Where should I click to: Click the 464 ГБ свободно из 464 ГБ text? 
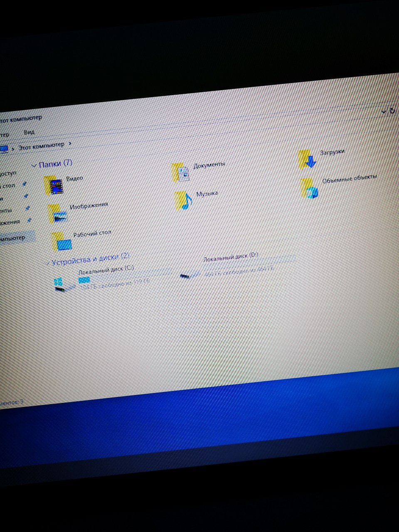[x=239, y=272]
